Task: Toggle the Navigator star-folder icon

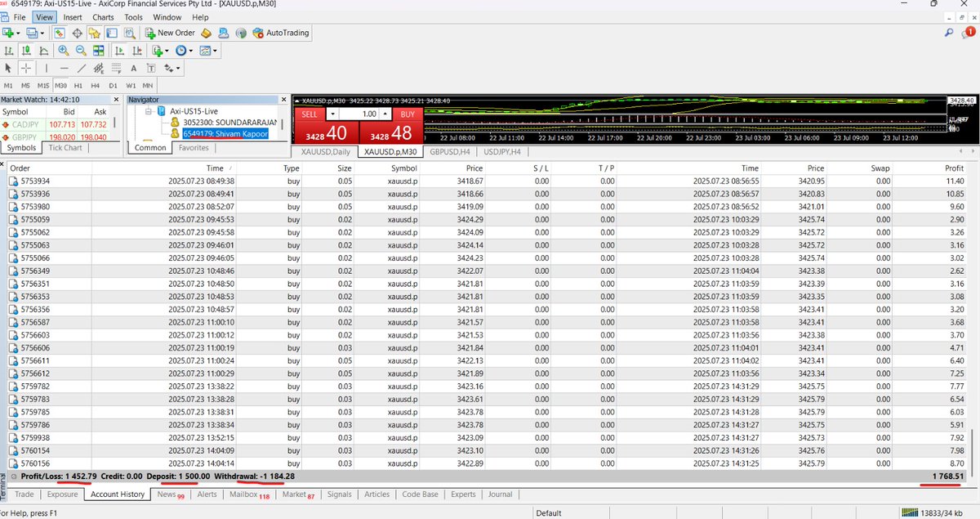Action: click(x=95, y=33)
